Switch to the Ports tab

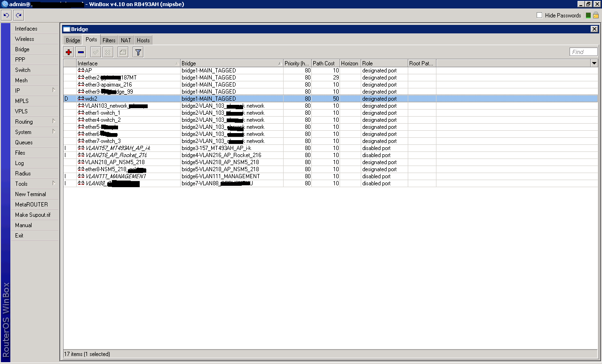coord(91,40)
